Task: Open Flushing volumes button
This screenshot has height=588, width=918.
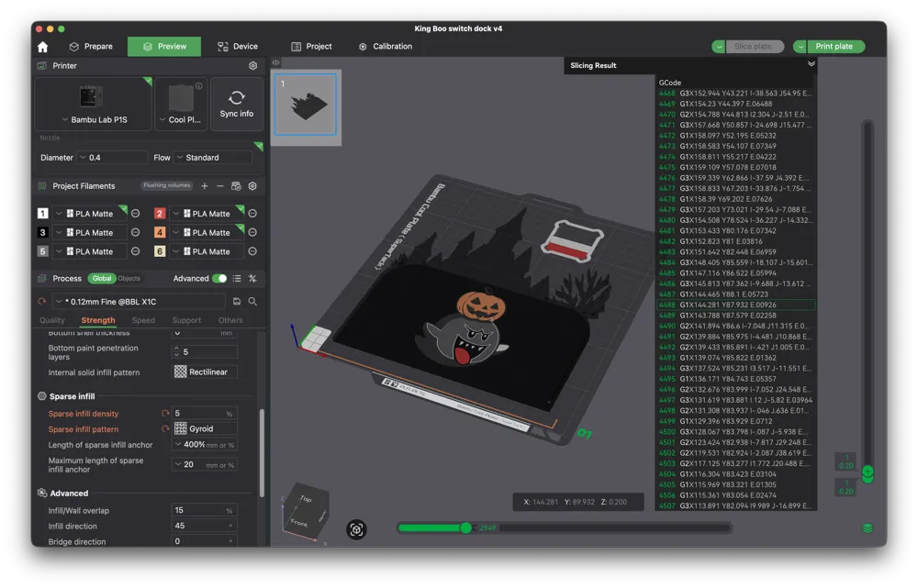Action: coord(167,185)
